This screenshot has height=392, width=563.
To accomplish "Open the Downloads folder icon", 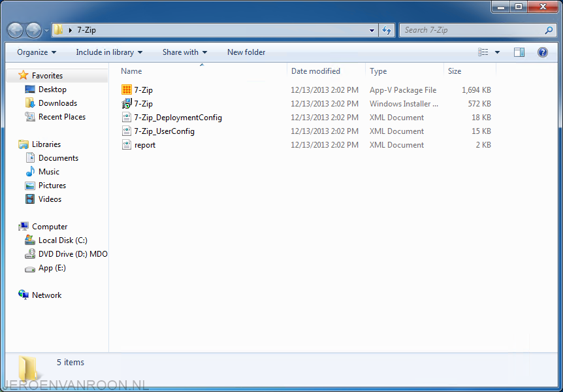I will point(30,103).
